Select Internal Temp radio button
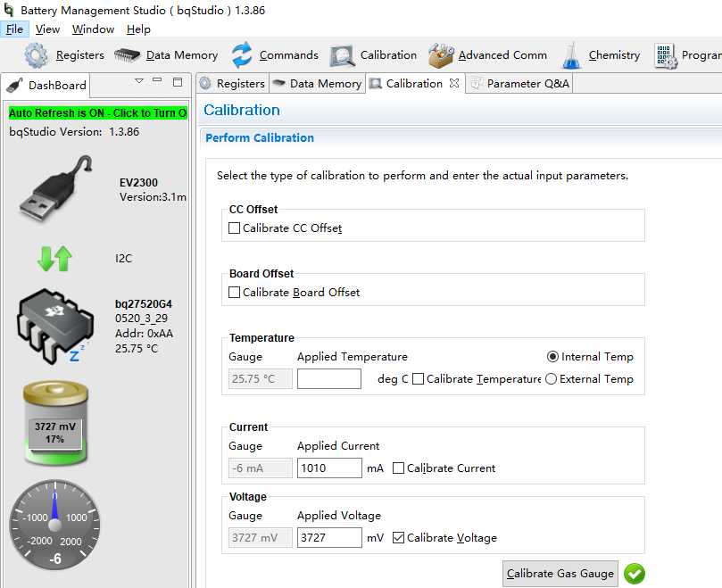 (x=552, y=357)
